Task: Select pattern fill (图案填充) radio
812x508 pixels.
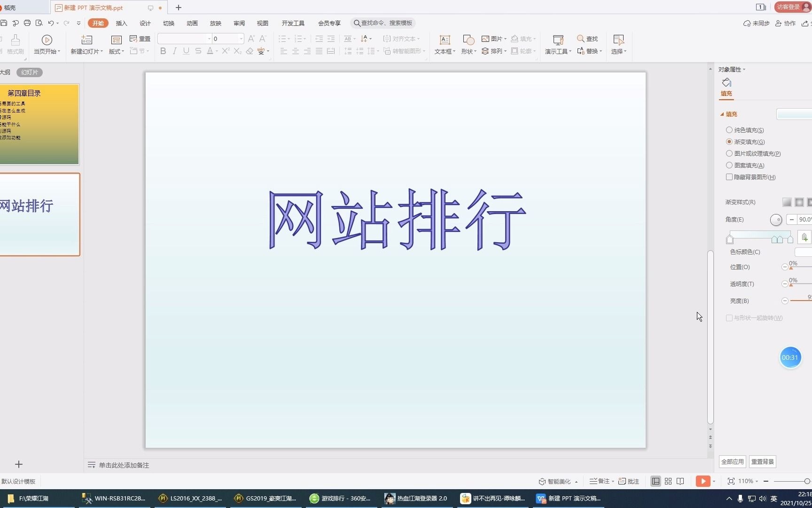Action: (729, 165)
